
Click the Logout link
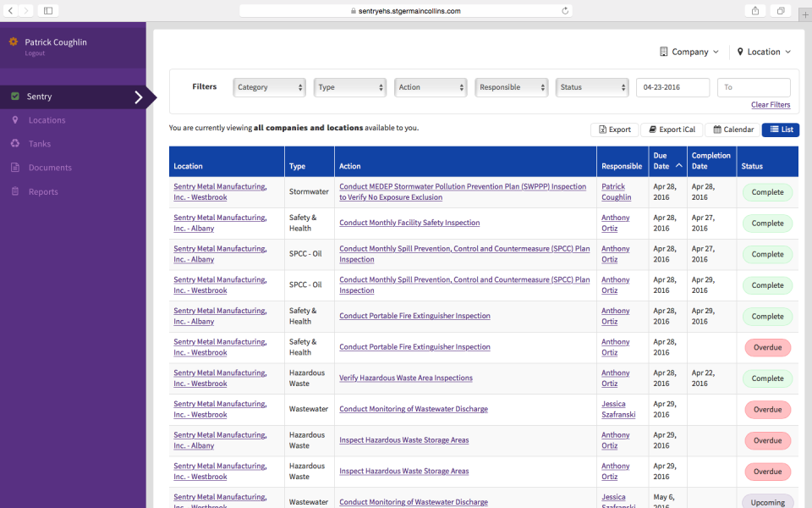35,53
